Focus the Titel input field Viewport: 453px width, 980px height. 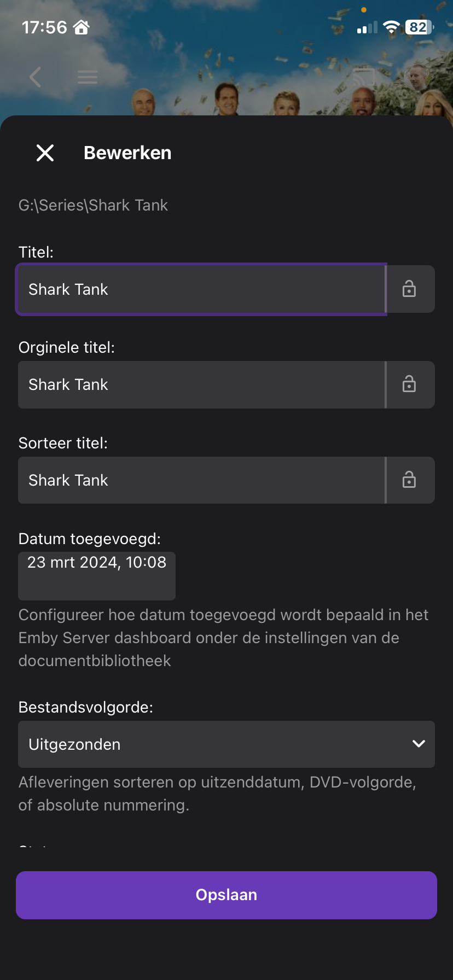(x=201, y=289)
